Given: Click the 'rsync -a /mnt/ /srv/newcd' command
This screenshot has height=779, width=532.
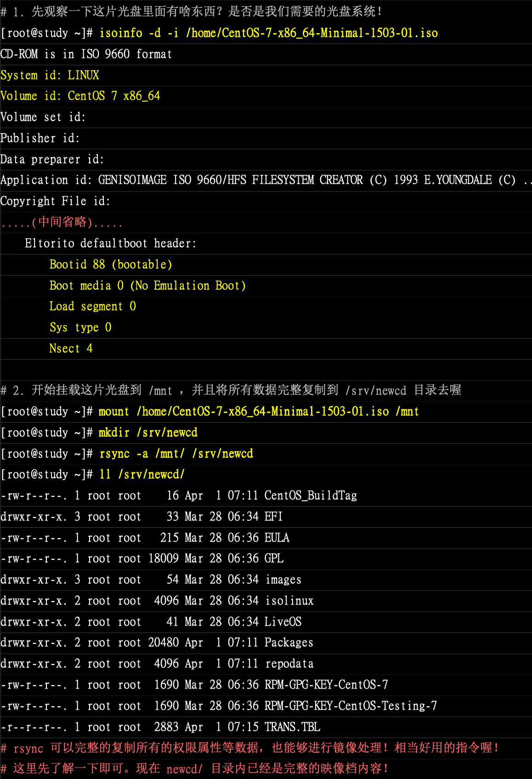Looking at the screenshot, I should pos(176,454).
